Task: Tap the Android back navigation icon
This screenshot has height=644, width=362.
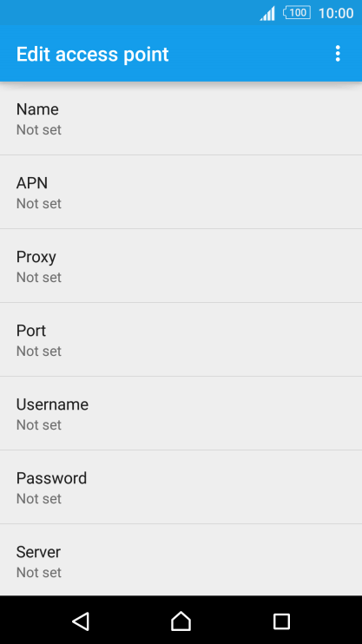Action: tap(81, 621)
